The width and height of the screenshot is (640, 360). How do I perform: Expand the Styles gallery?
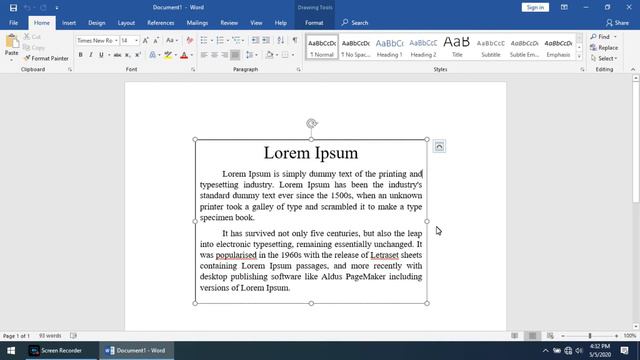tap(579, 57)
